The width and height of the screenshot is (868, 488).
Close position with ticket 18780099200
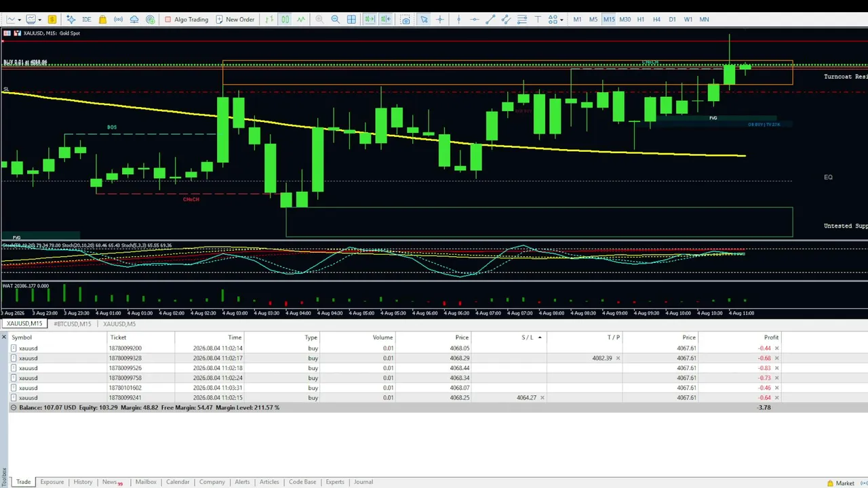(776, 348)
